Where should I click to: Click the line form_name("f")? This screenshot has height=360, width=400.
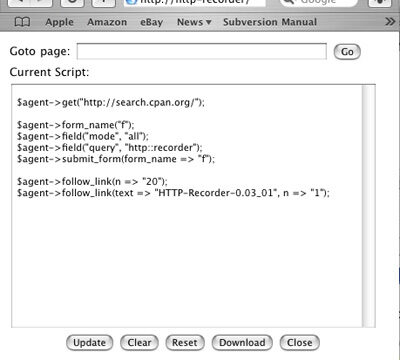coord(76,125)
